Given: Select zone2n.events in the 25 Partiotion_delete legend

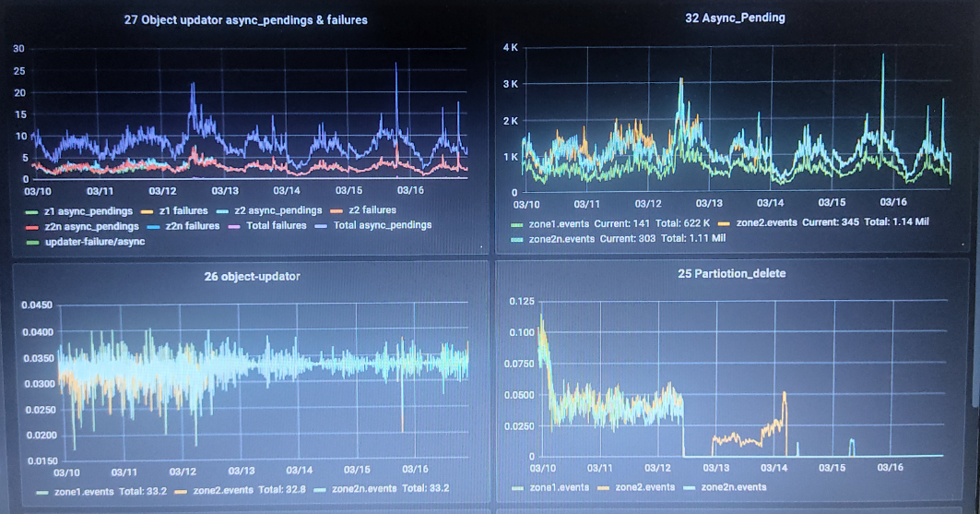Looking at the screenshot, I should click(734, 487).
